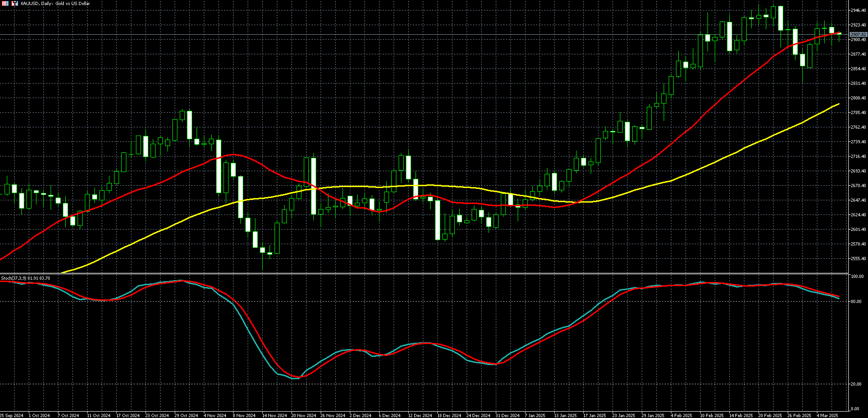This screenshot has height=418, width=868.
Task: Click the divider between chart and stochastic
Action: tap(424, 274)
